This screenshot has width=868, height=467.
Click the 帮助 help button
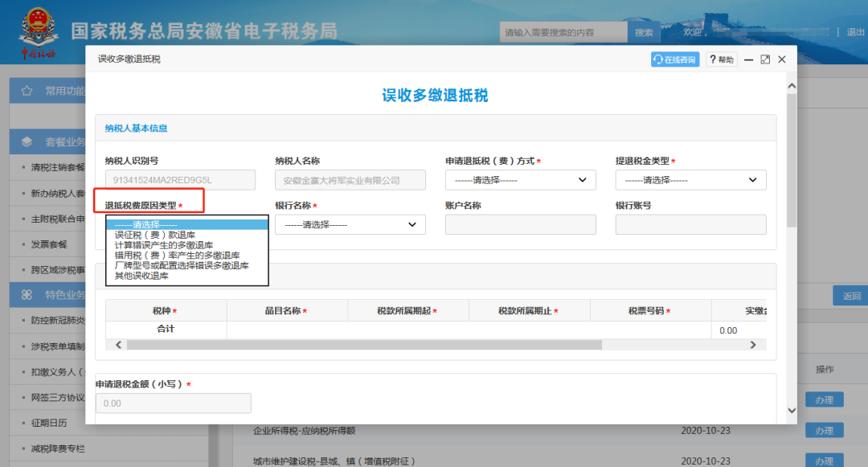[x=721, y=59]
